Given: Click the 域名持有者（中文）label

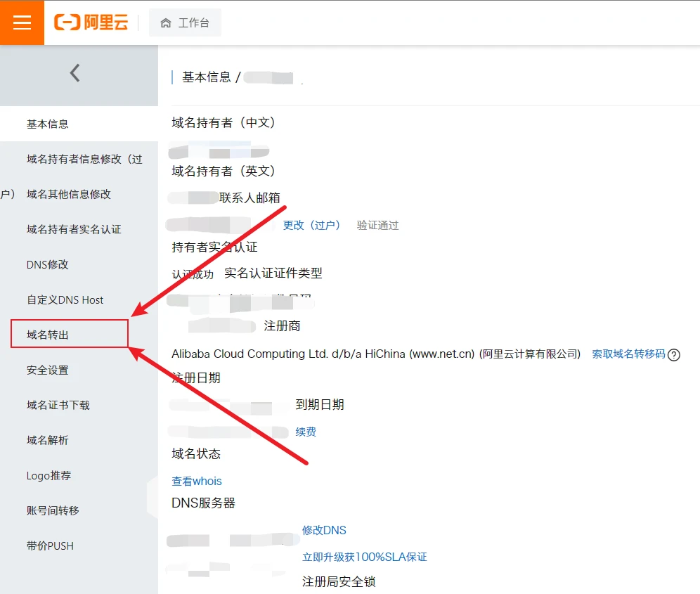Looking at the screenshot, I should (x=223, y=122).
